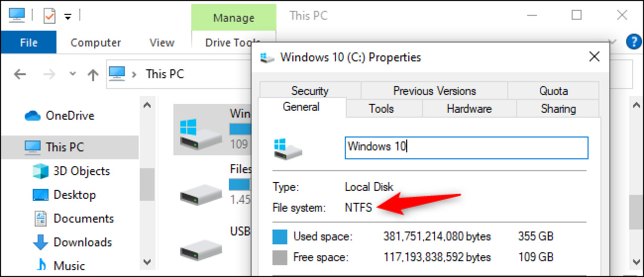This screenshot has width=644, height=277.
Task: Click the 109 GB free value in Properties
Action: [x=535, y=258]
